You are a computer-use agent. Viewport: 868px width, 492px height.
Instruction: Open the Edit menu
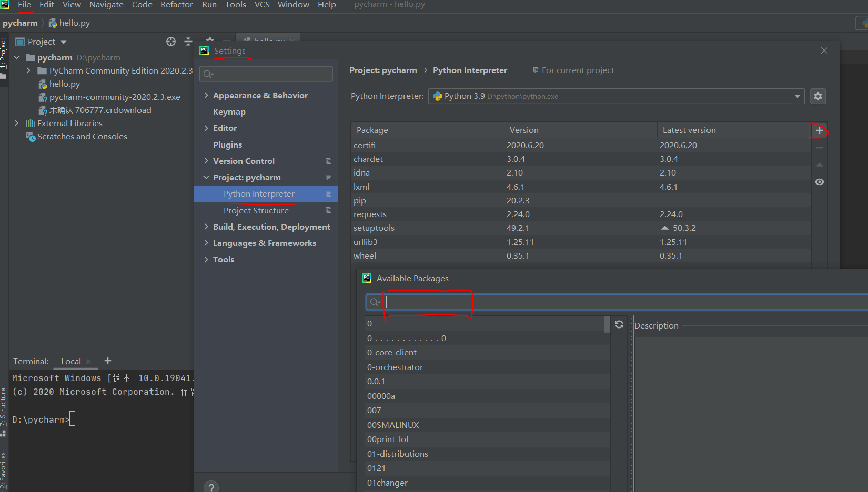[x=47, y=5]
